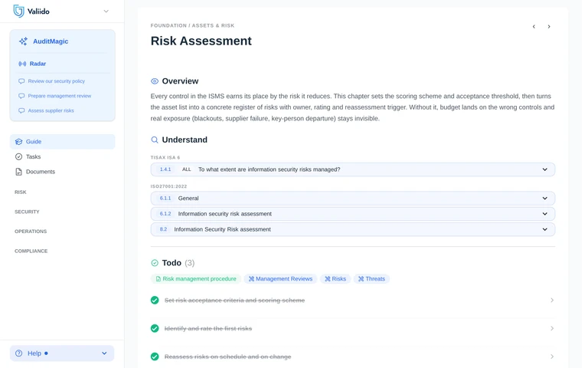Click icon in the Risks tag
Image resolution: width=588 pixels, height=368 pixels.
pos(328,279)
